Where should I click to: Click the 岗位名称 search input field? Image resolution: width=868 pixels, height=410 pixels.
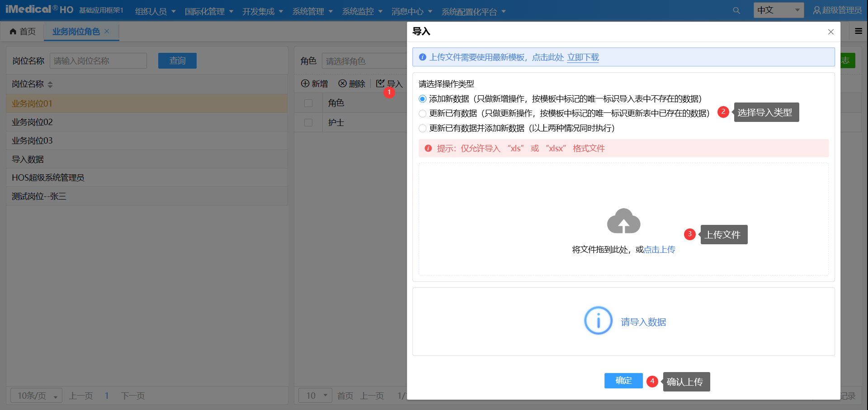pyautogui.click(x=98, y=61)
